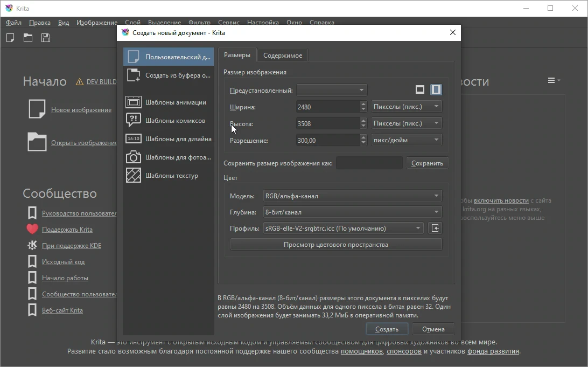
Task: Switch to the Размеры tab
Action: point(237,55)
